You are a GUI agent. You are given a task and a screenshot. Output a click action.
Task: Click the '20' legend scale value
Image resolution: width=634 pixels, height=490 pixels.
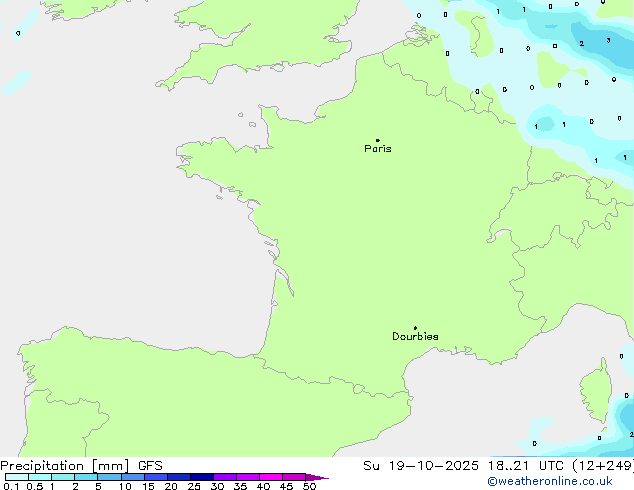[x=171, y=486]
